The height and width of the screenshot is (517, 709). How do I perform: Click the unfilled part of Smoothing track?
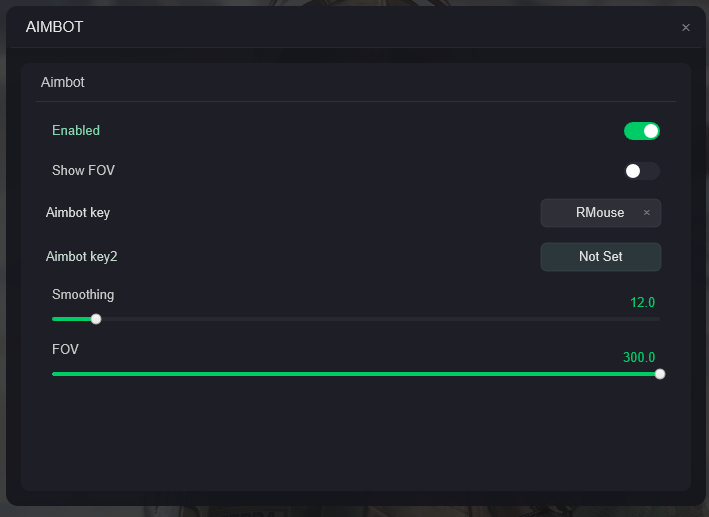(x=380, y=319)
